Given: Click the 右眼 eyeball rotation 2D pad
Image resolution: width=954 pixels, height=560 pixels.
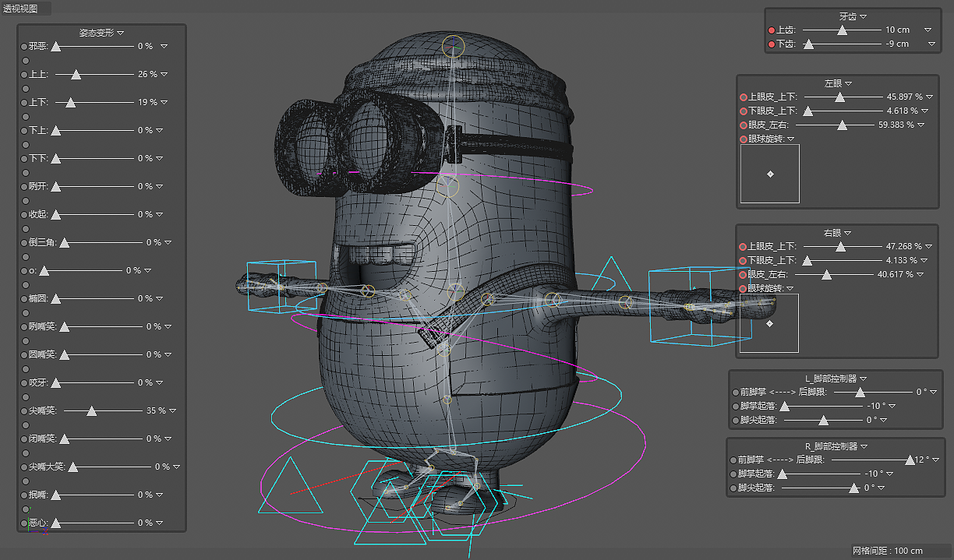Looking at the screenshot, I should click(x=769, y=322).
